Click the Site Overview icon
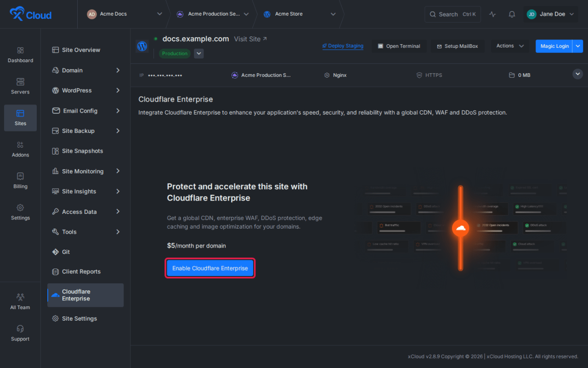 (55, 50)
